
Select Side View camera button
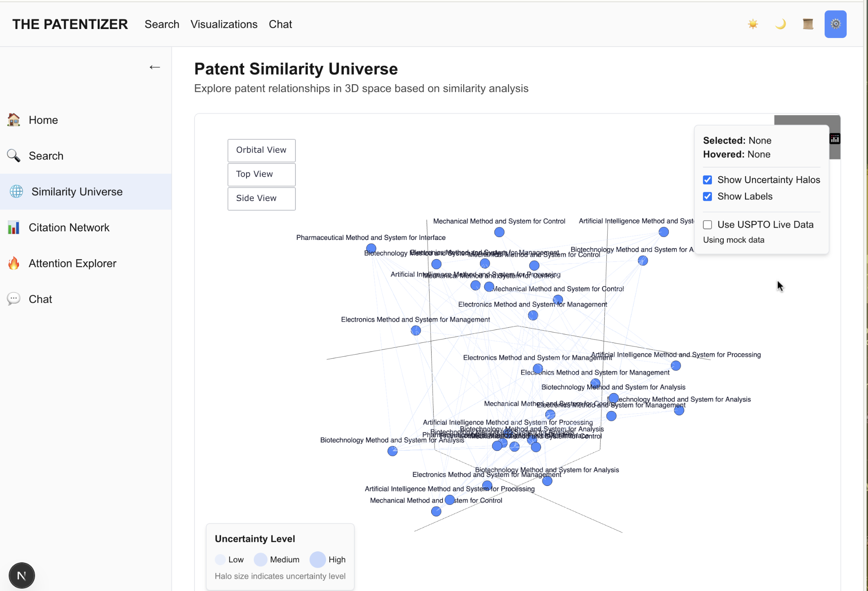[x=262, y=198]
